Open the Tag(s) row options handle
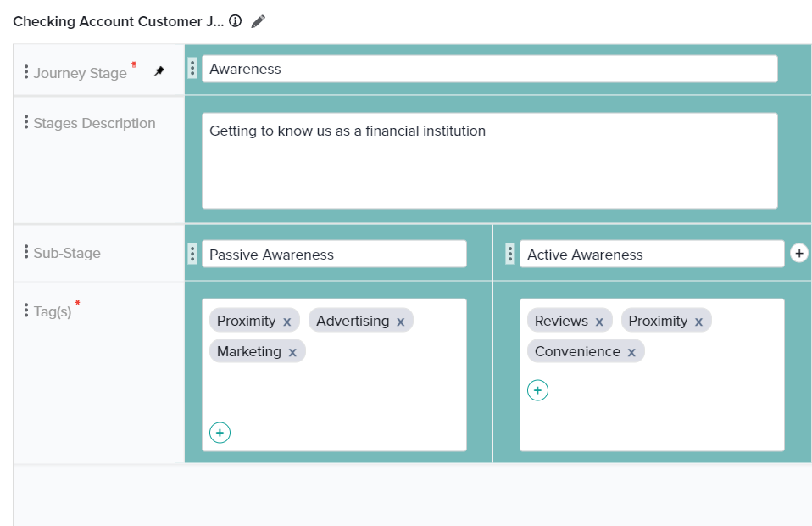812x526 pixels. pos(26,311)
